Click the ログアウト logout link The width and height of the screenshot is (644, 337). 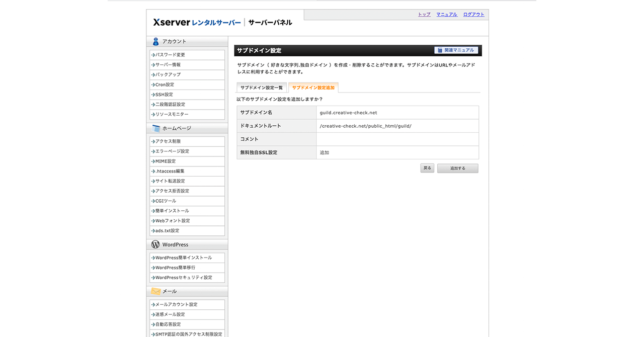tap(473, 15)
